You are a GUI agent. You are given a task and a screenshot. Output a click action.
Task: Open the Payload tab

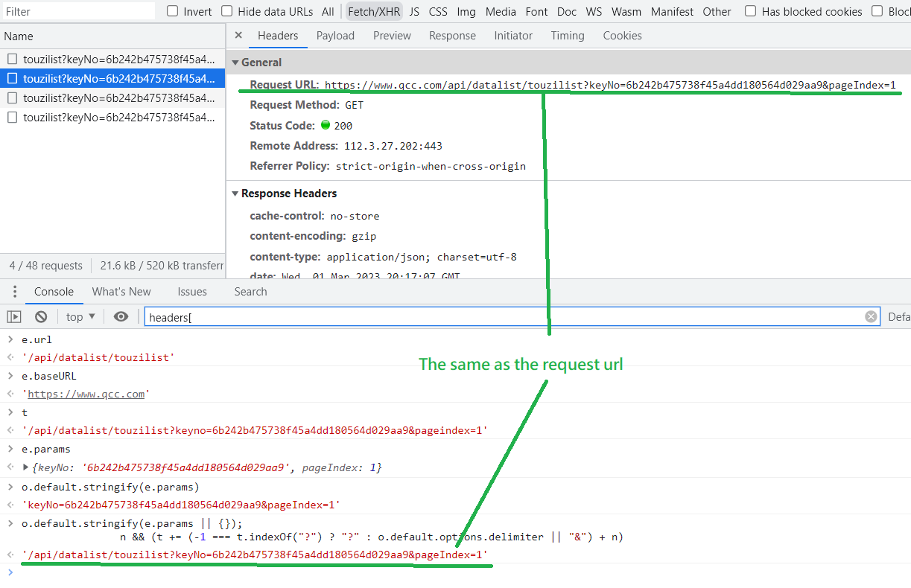click(x=335, y=35)
